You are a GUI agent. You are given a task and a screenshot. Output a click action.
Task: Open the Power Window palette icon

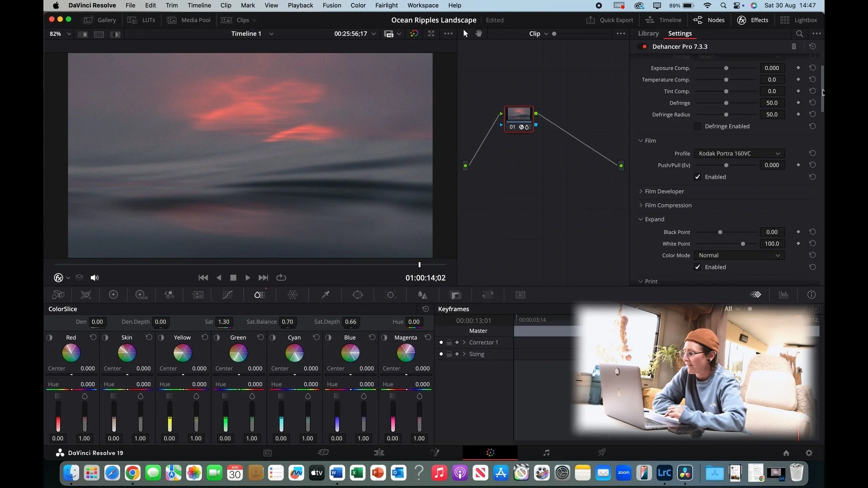(358, 295)
